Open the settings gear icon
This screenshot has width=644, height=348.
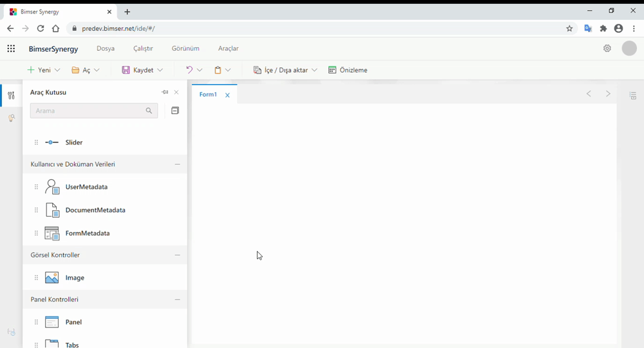[607, 48]
